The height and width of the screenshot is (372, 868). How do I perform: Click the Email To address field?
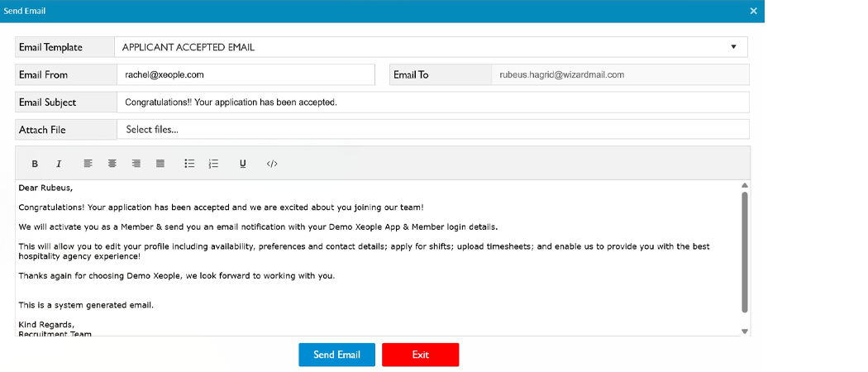(620, 74)
